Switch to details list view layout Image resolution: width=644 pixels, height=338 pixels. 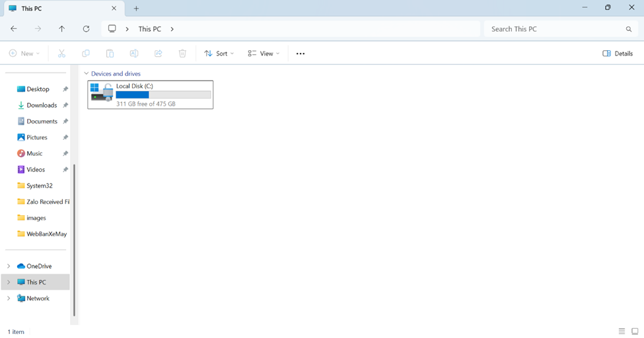[622, 331]
